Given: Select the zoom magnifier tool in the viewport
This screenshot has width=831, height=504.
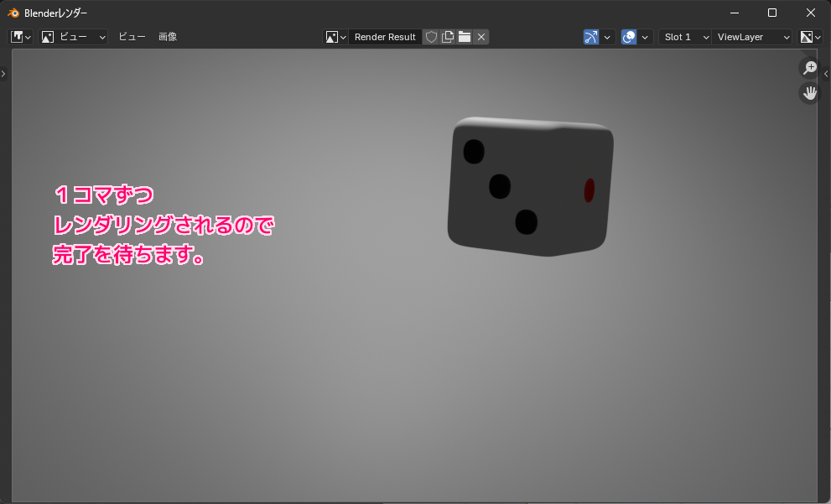Looking at the screenshot, I should (x=808, y=66).
